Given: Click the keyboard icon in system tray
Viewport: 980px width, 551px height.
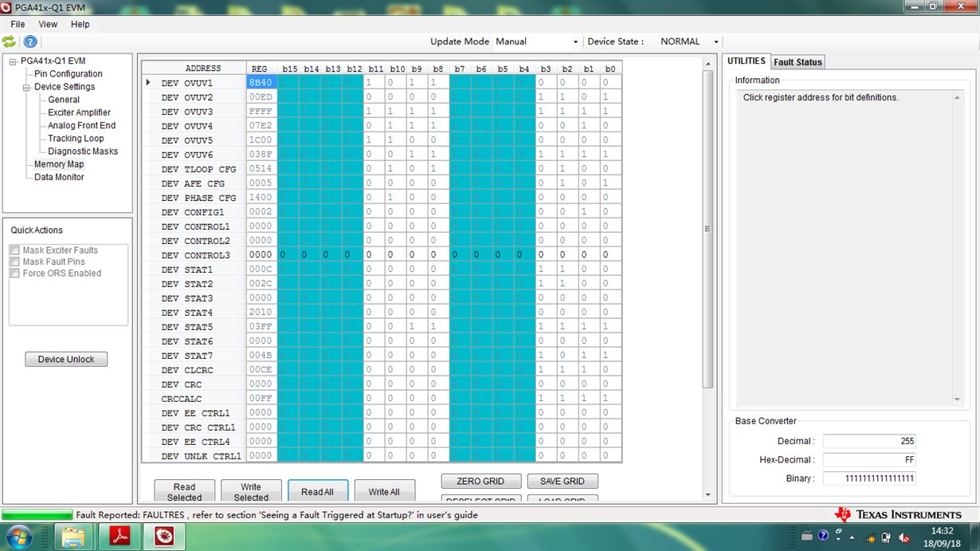Looking at the screenshot, I should pyautogui.click(x=806, y=536).
